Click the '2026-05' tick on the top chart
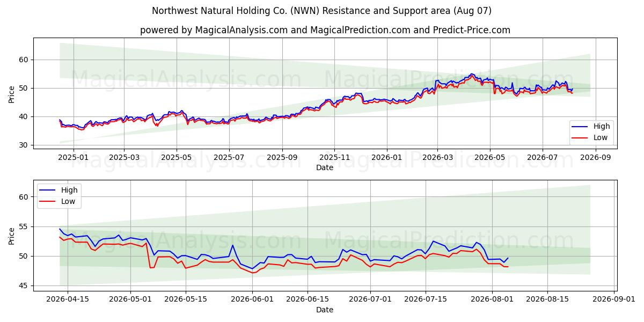The height and width of the screenshot is (322, 644). tap(490, 157)
